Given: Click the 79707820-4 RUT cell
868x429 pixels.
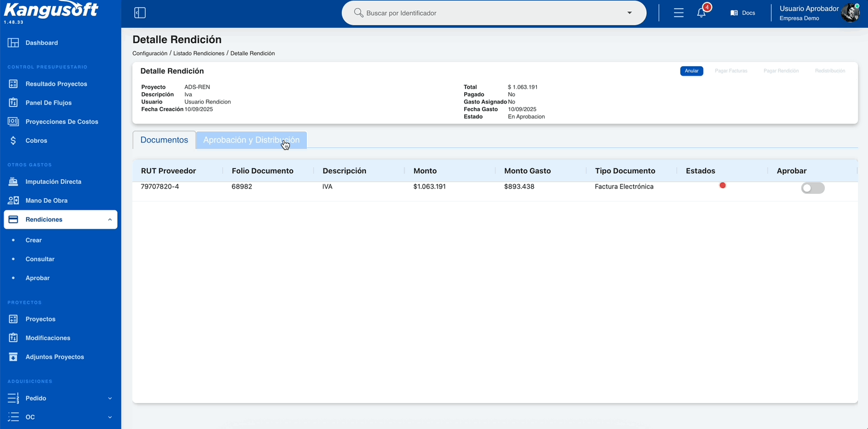Looking at the screenshot, I should 160,187.
